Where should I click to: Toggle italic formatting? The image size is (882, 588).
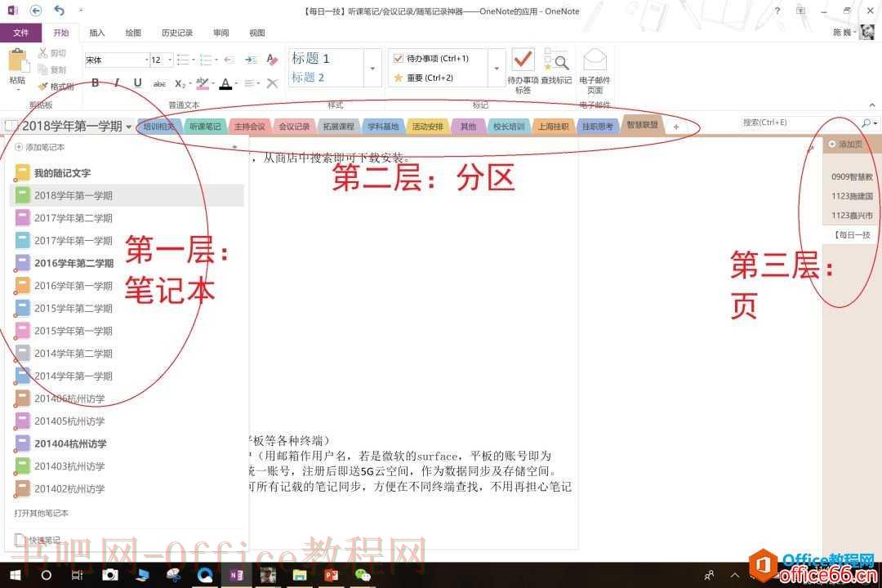coord(117,83)
